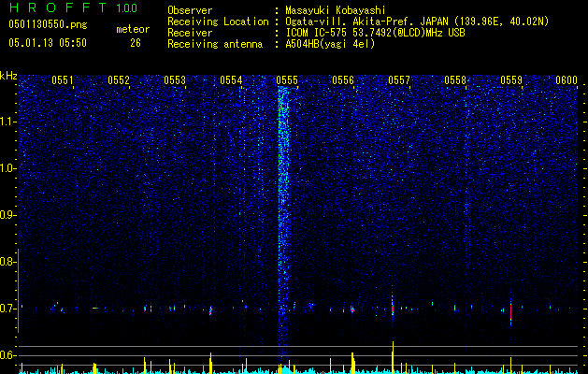The height and width of the screenshot is (374, 588).
Task: Click the 0.6 kHz axis label
Action: [7, 355]
